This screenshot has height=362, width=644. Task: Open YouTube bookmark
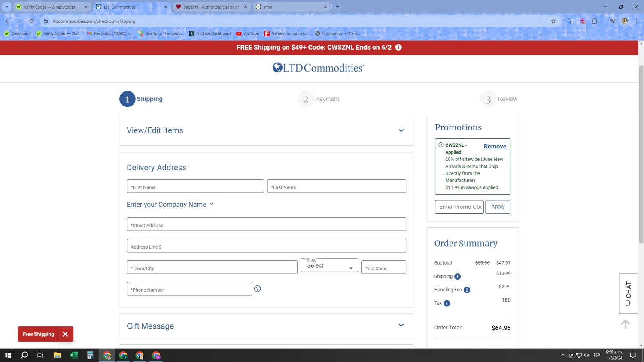click(248, 33)
